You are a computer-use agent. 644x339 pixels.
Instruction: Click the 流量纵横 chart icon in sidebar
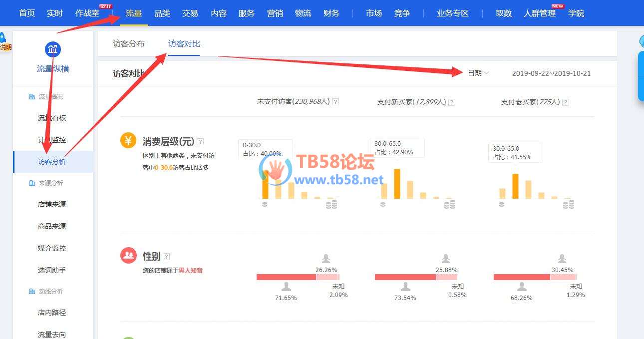point(53,49)
